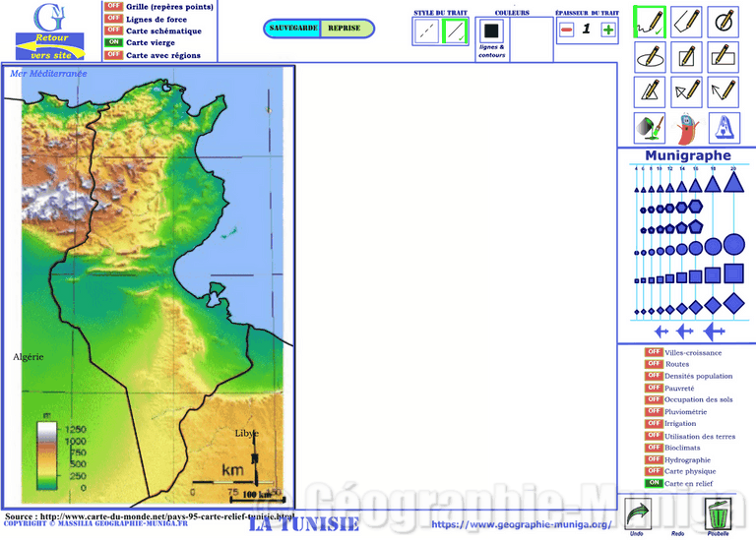Enable the Hydrographie layer
Image resolution: width=756 pixels, height=543 pixels.
(x=654, y=459)
